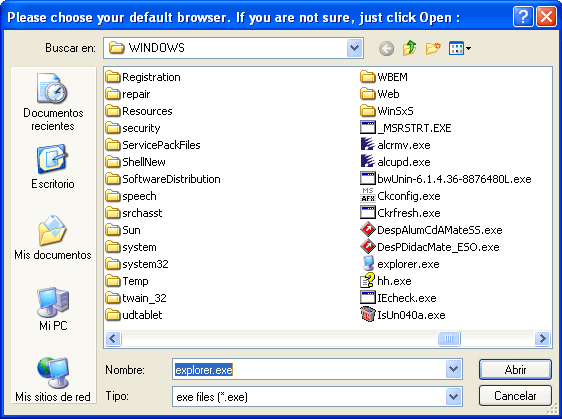Viewport: 562px width, 419px height.
Task: Open Mis documentos shortcut
Action: [x=53, y=237]
